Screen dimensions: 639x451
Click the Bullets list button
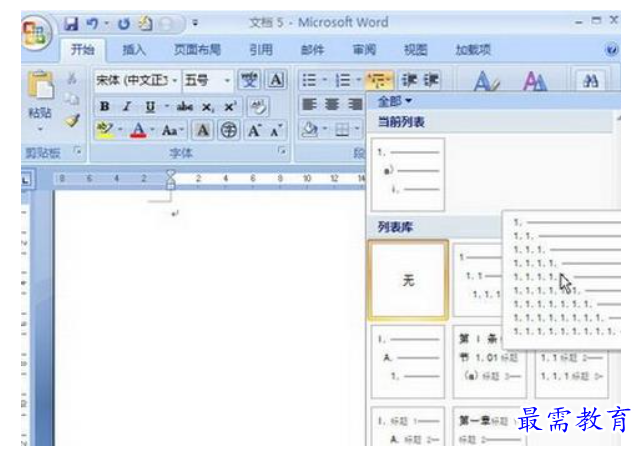click(309, 80)
